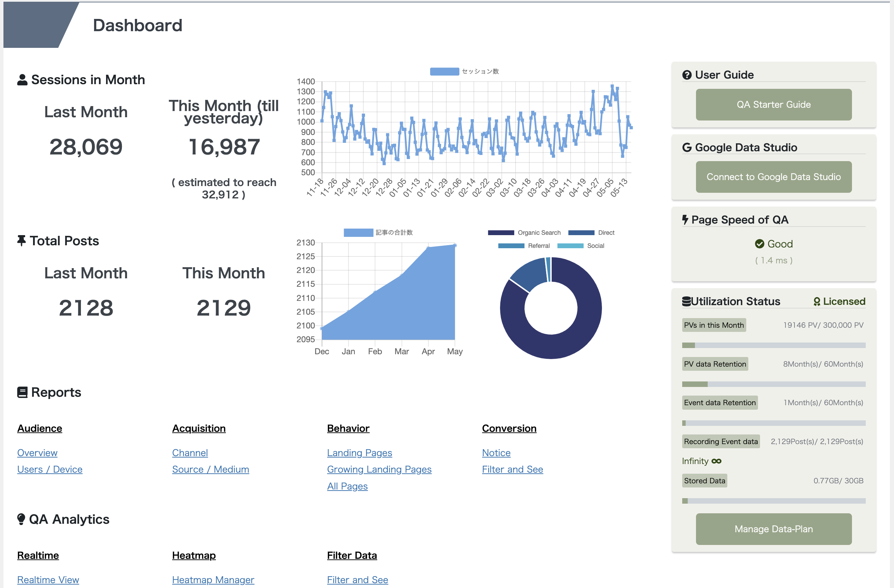Open the Channel acquisition report

[x=190, y=453]
